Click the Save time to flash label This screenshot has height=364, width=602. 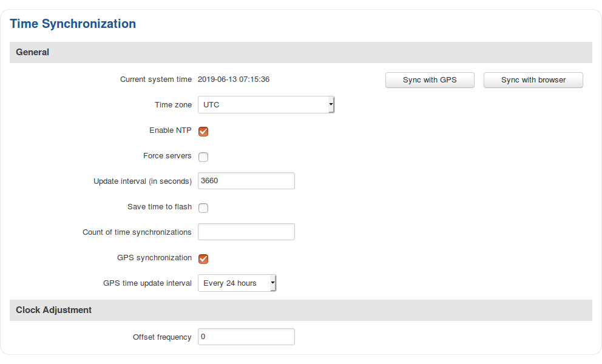coord(159,207)
